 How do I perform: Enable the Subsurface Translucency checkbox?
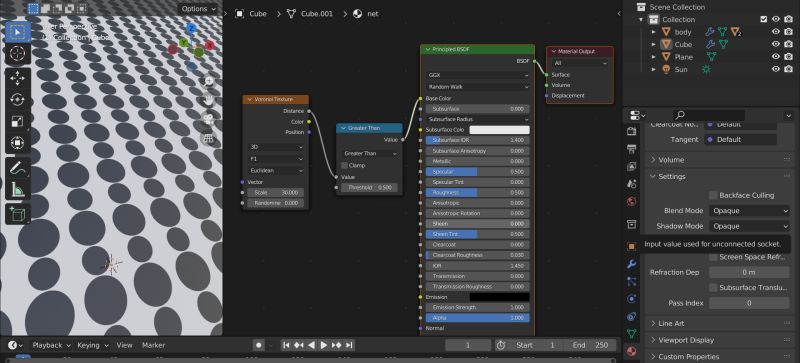click(x=713, y=287)
